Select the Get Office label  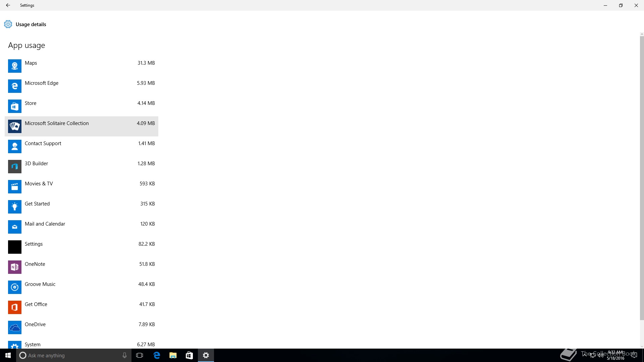point(36,304)
